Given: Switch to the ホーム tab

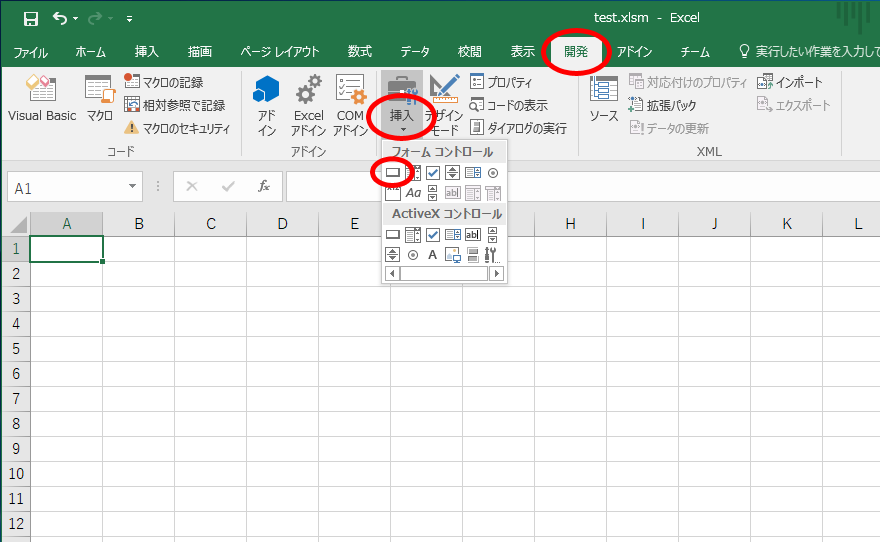Looking at the screenshot, I should pos(90,52).
